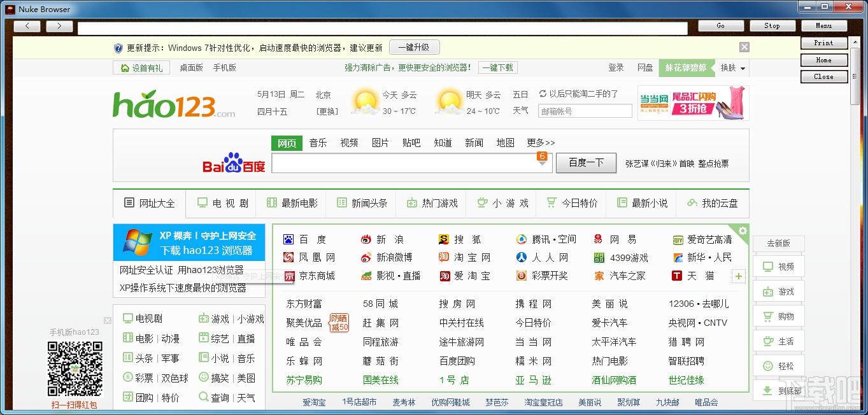
Task: Go forward with the right arrow button
Action: pos(59,26)
